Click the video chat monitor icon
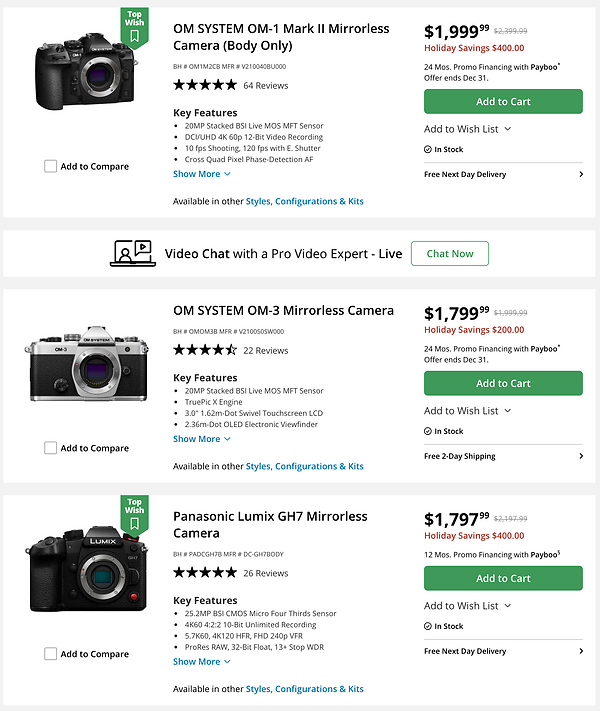 click(131, 253)
